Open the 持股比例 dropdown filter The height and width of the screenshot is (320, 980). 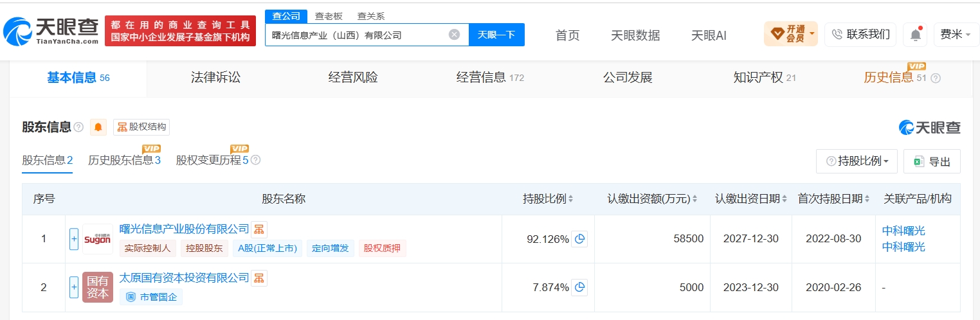(857, 161)
